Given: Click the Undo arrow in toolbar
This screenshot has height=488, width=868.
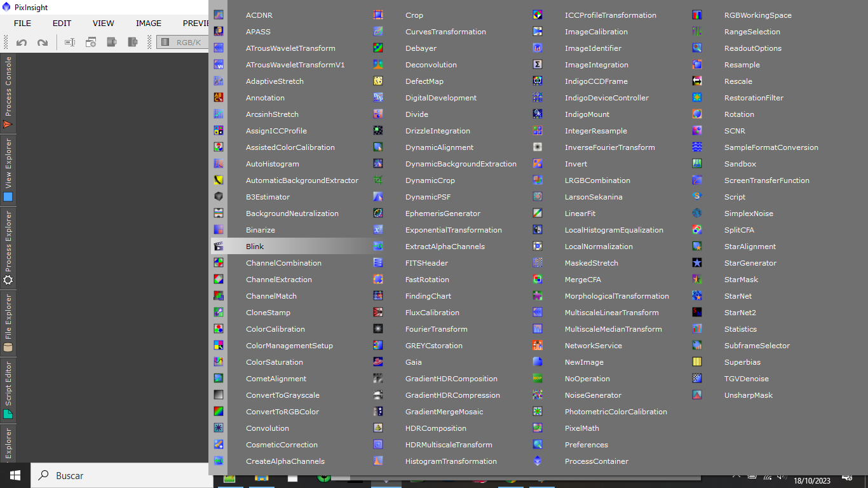Looking at the screenshot, I should click(x=22, y=43).
